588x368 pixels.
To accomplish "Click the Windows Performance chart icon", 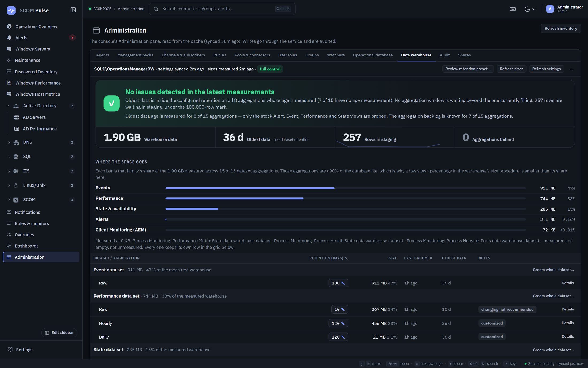I will [9, 83].
